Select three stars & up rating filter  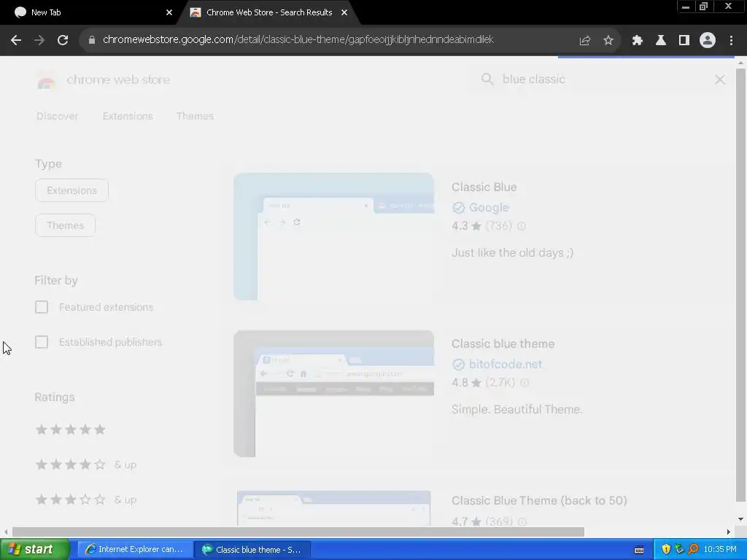click(86, 500)
